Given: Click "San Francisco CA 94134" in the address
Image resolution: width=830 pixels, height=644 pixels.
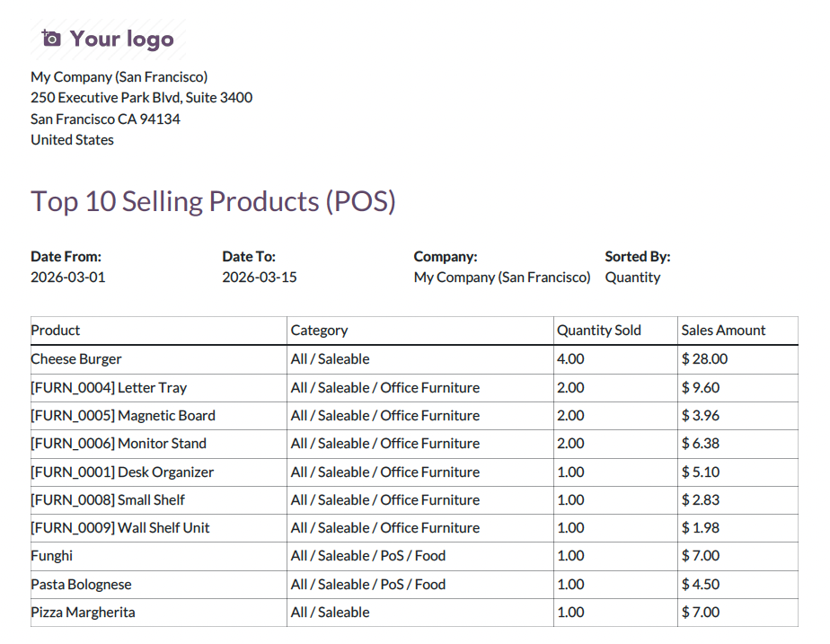Looking at the screenshot, I should coord(105,119).
